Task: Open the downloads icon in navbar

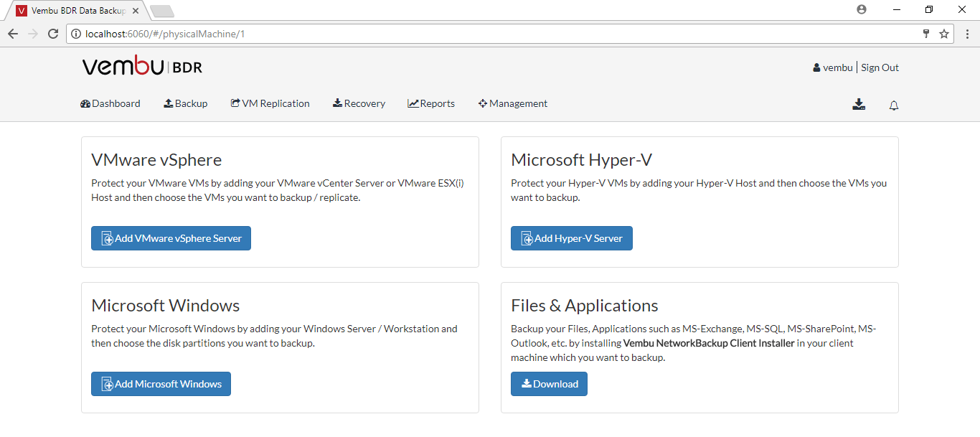Action: point(859,105)
